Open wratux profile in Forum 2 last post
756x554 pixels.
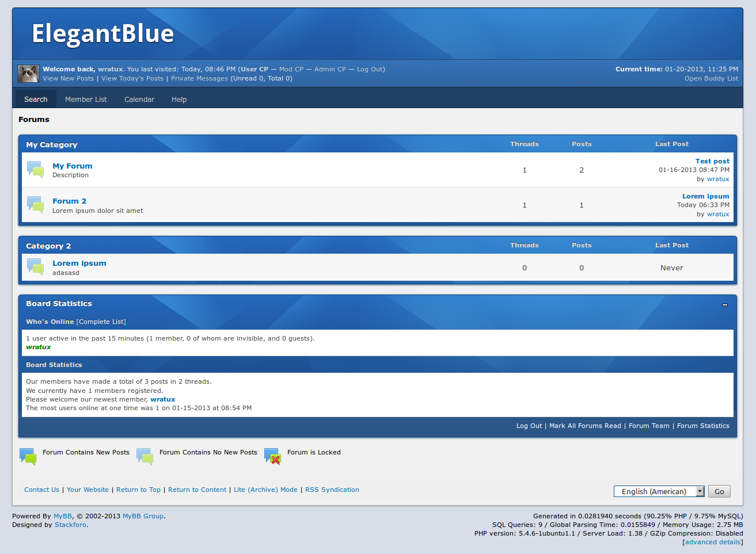718,214
